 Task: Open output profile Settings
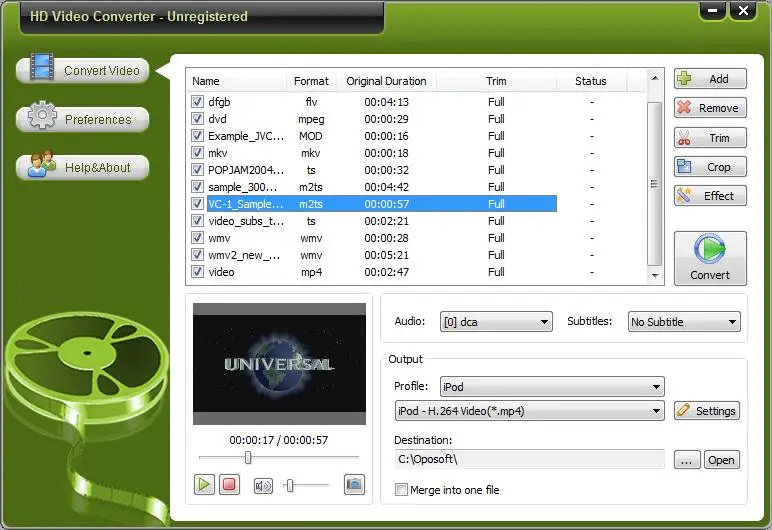pos(707,411)
